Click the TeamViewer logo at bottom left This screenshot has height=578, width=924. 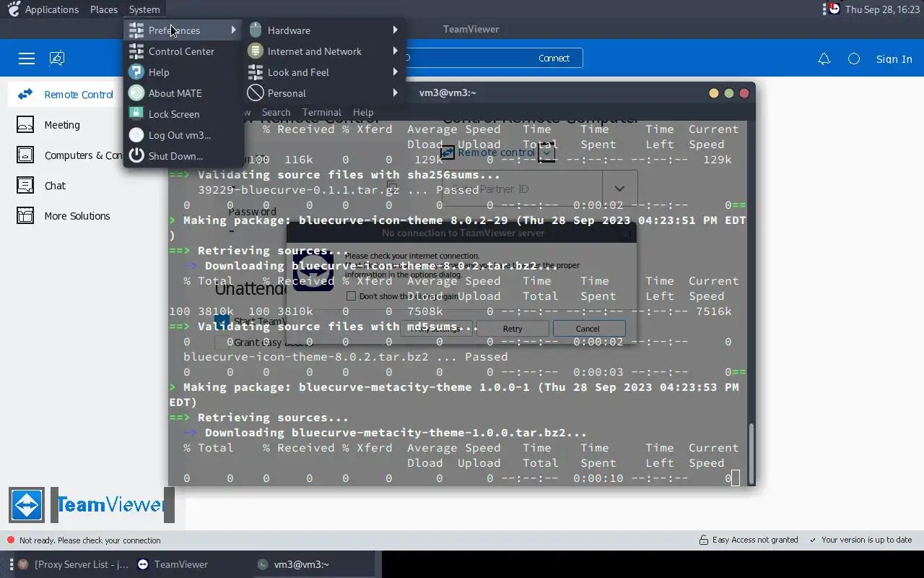[92, 504]
